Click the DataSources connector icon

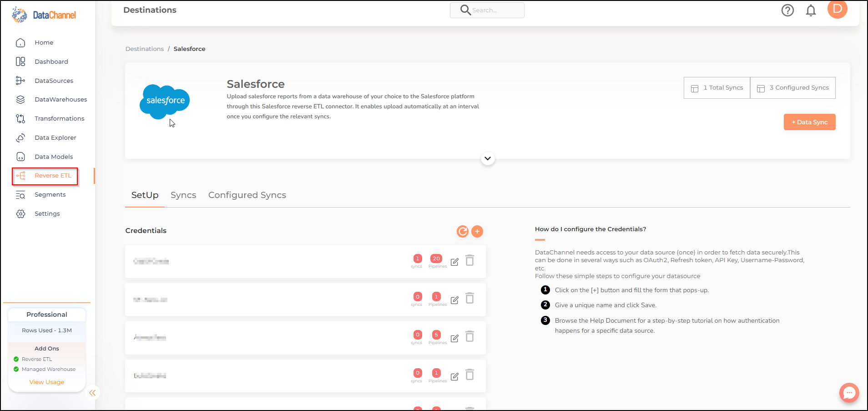(x=20, y=81)
